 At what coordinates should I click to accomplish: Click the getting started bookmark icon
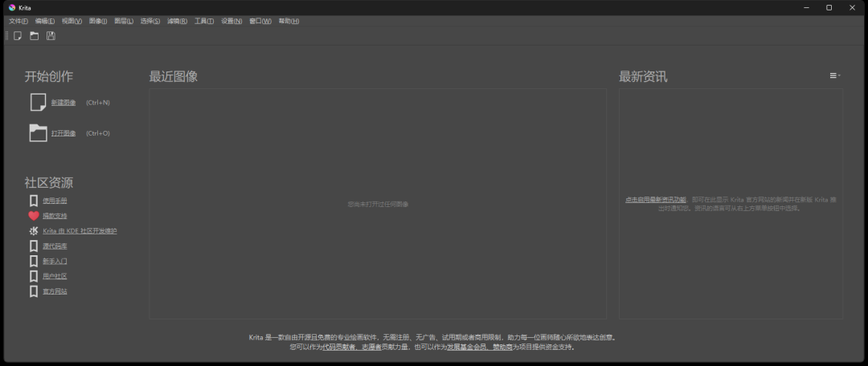[34, 261]
